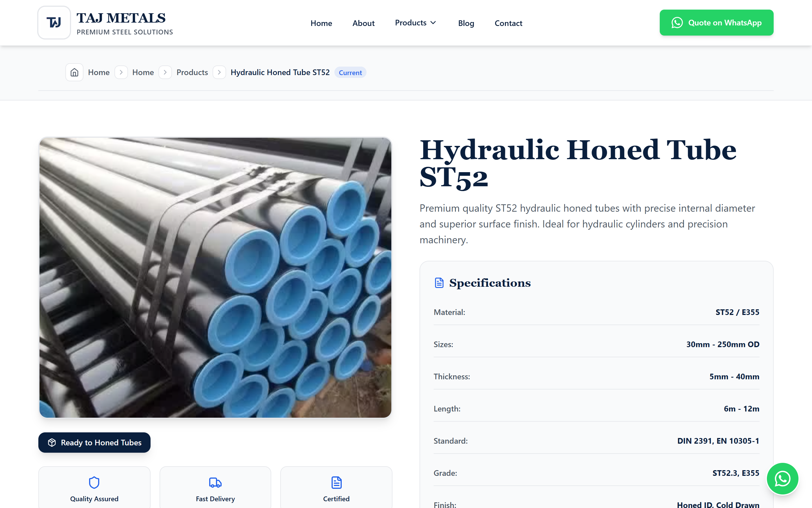Select the ST52 / E355 material value
Screen dimensions: 812x508
[x=737, y=312]
